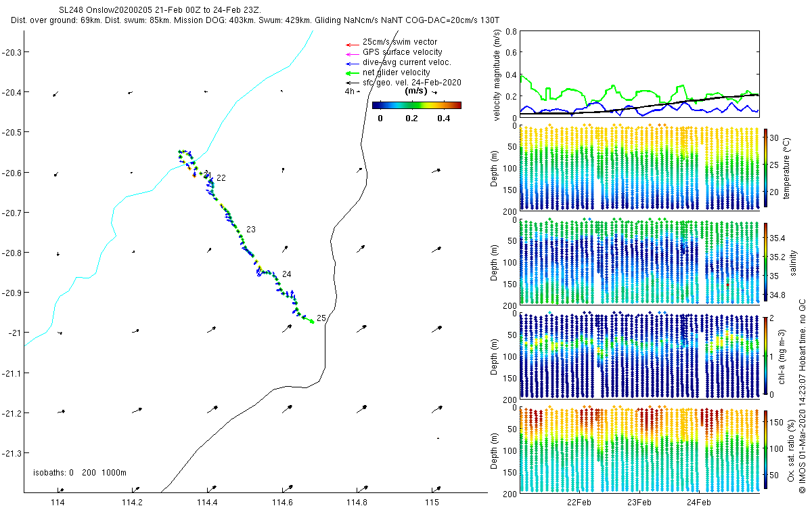Click the black sfc geo. vel. legend arrow
Screen dimensions: 812x508
350,83
